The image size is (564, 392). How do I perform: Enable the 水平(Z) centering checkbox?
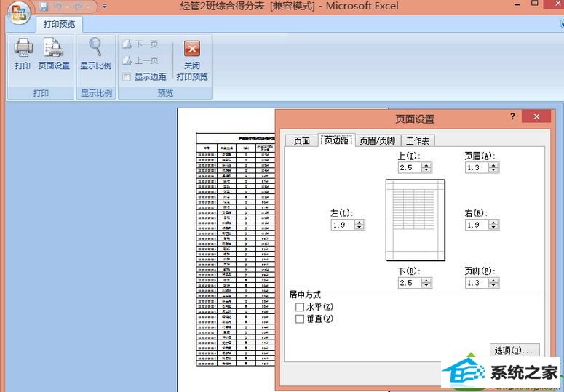pos(300,307)
